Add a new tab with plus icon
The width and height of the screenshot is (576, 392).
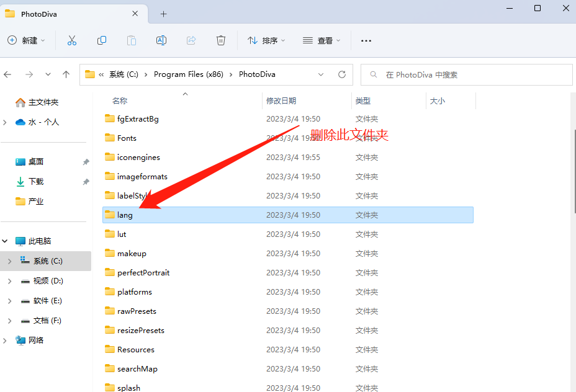tap(163, 14)
